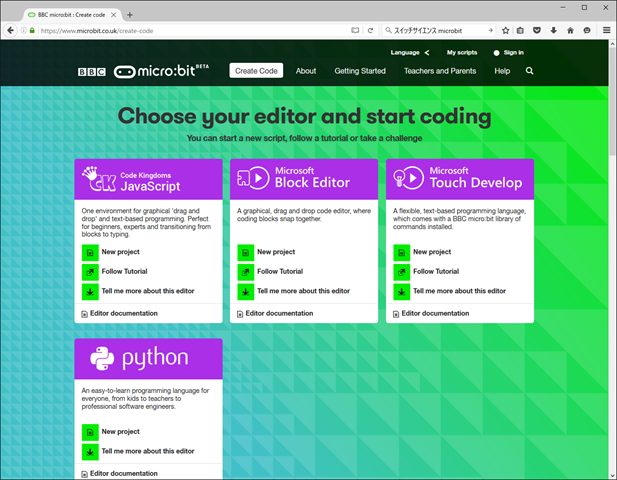Click the Firefox home toolbar icon
The width and height of the screenshot is (617, 480).
pos(570,31)
